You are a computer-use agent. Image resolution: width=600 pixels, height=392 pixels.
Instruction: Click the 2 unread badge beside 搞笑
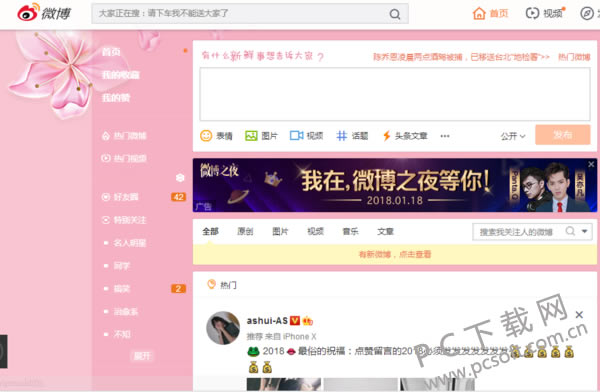178,289
